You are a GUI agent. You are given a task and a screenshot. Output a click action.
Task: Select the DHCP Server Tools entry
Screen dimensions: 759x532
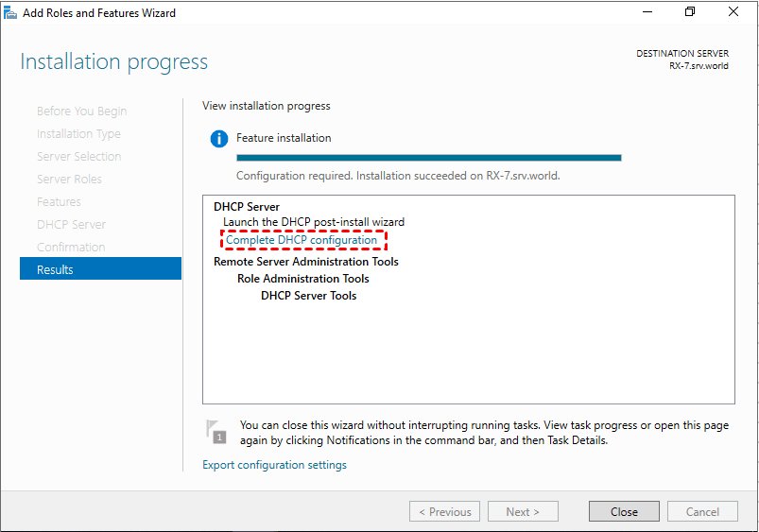pos(309,296)
